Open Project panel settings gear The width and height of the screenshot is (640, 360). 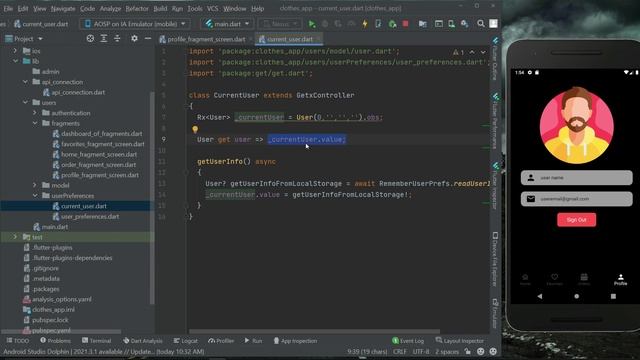(134, 38)
